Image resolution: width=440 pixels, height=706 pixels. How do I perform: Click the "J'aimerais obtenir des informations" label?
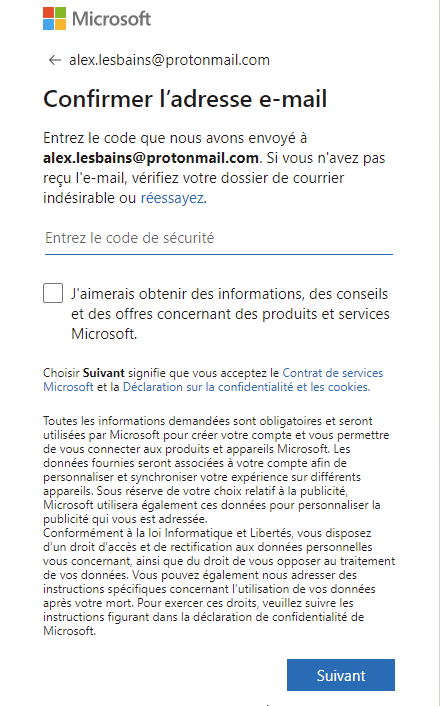[230, 314]
